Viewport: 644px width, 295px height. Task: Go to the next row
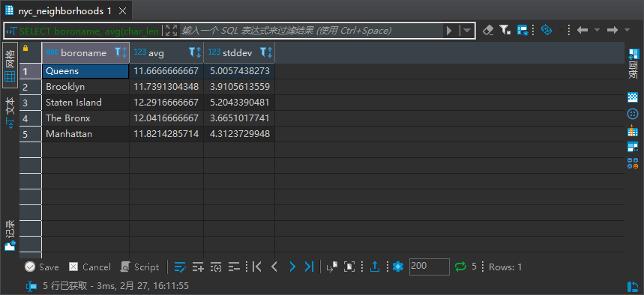click(x=292, y=267)
